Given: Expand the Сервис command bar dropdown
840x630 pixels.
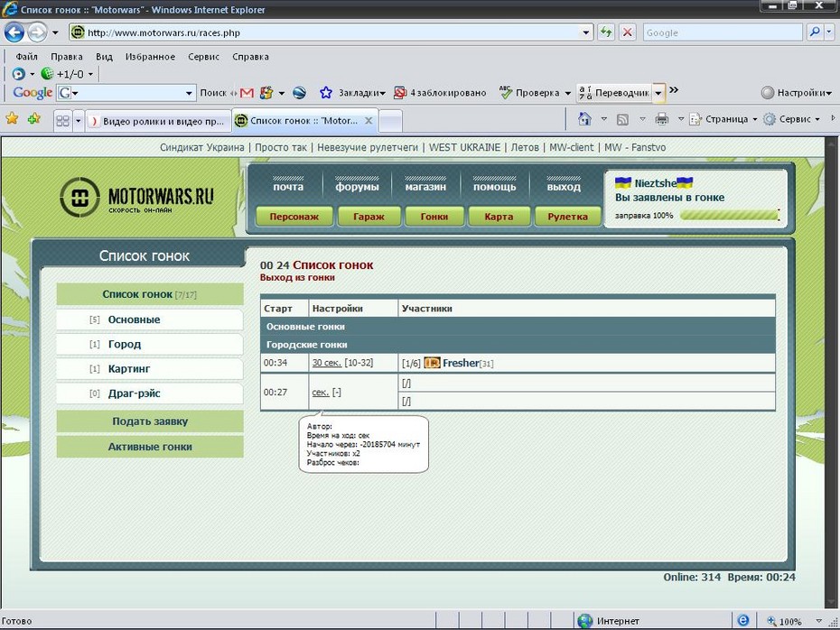Looking at the screenshot, I should 793,119.
